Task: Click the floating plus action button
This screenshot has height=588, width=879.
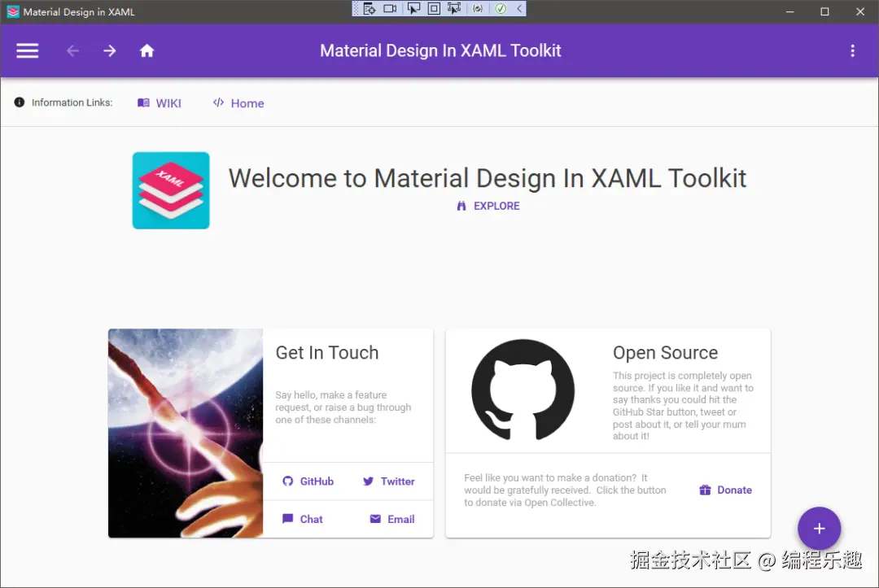Action: pos(819,528)
